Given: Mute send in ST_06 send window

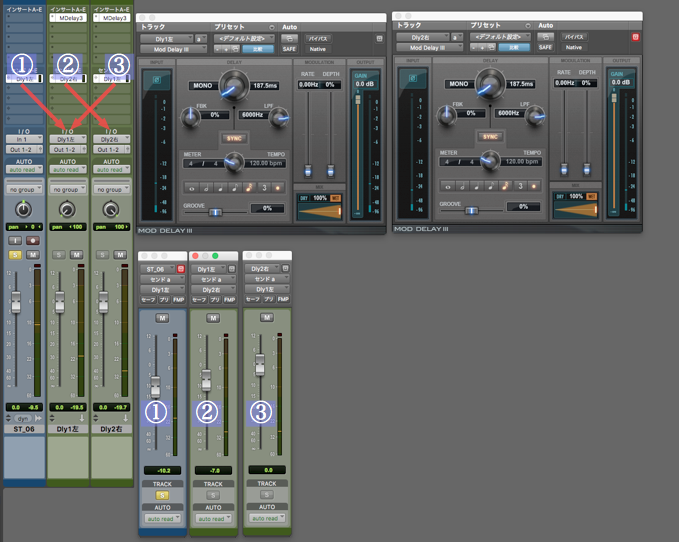Looking at the screenshot, I should tap(162, 318).
